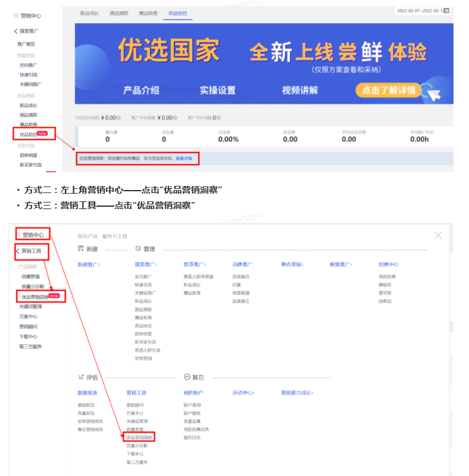Screen dimensions: 469x476
Task: Click the back chevron beside 营销工具
Action: tap(18, 251)
